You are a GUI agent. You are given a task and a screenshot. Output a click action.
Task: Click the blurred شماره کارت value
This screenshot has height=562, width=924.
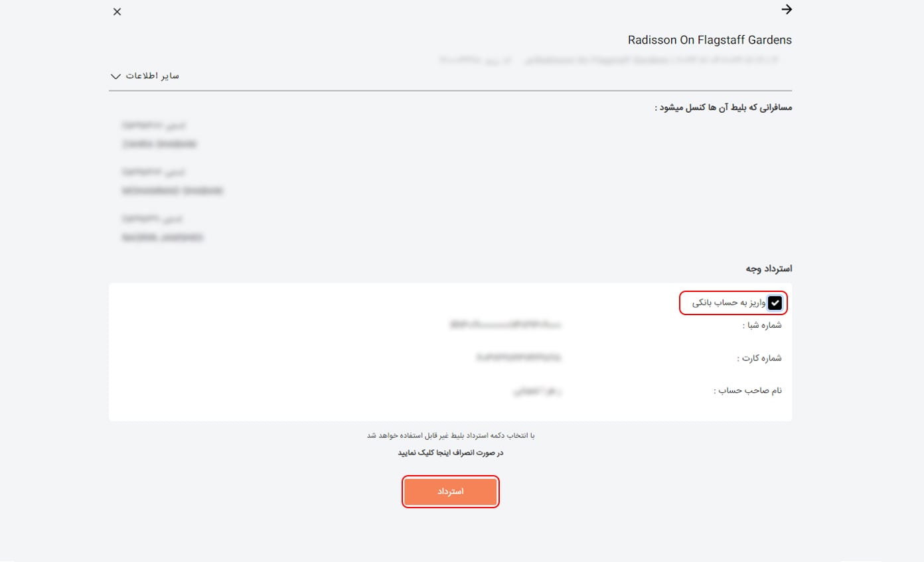518,358
